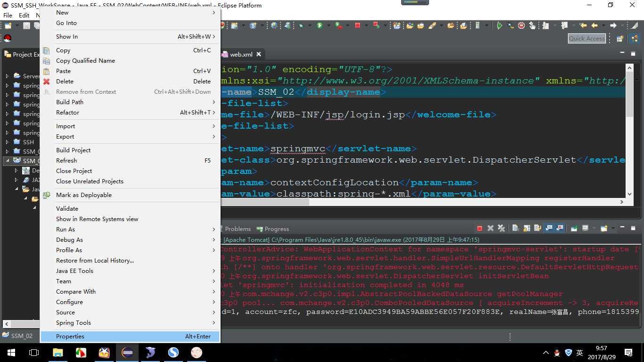This screenshot has height=362, width=644.
Task: Toggle Pin Console
Action: pos(574,229)
